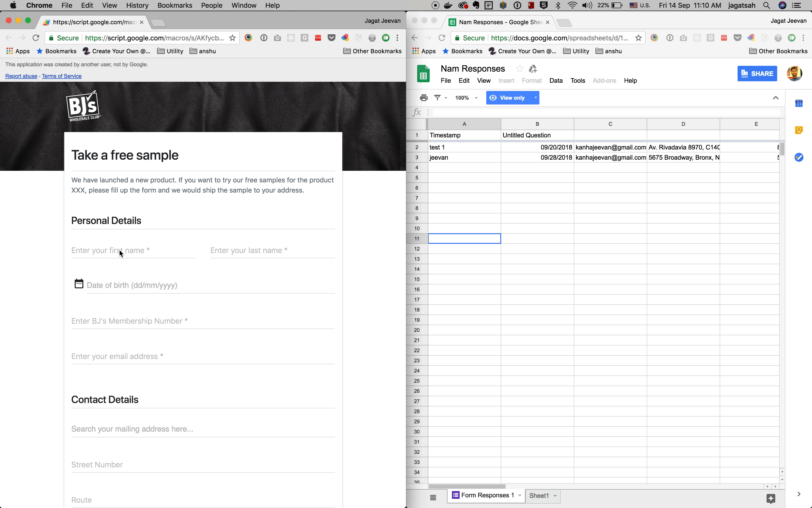Open Google Tasks side panel icon
812x508 pixels.
(799, 157)
